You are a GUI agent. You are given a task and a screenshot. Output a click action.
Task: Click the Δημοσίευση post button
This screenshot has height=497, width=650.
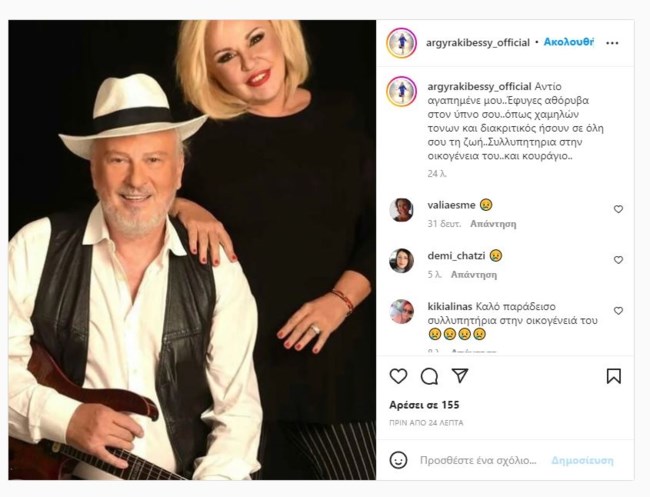[582, 460]
